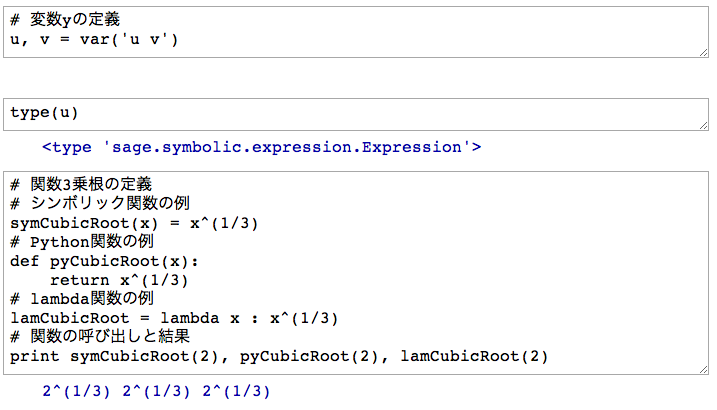This screenshot has height=410, width=717.
Task: Place cursor on symCubicRoot(x) = x^(1/3) line
Action: [x=134, y=222]
